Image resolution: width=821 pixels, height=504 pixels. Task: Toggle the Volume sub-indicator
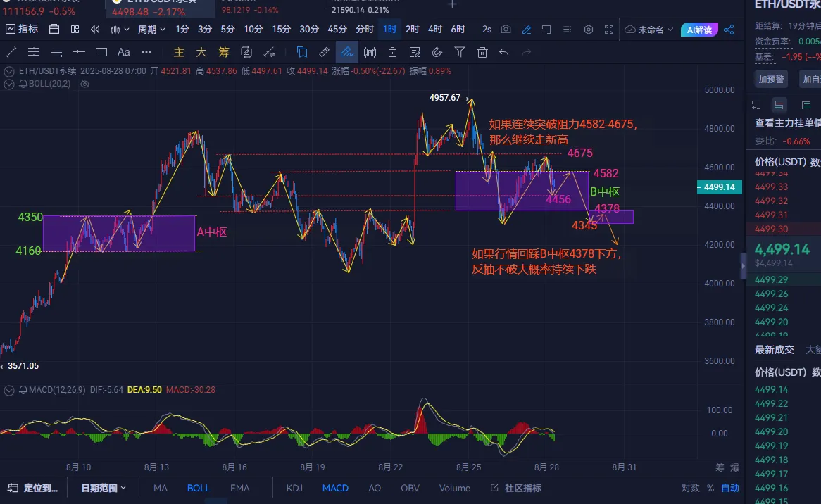point(454,488)
